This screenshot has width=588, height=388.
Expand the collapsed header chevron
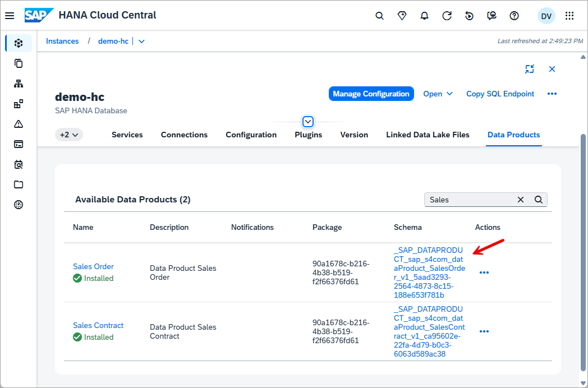pos(308,122)
